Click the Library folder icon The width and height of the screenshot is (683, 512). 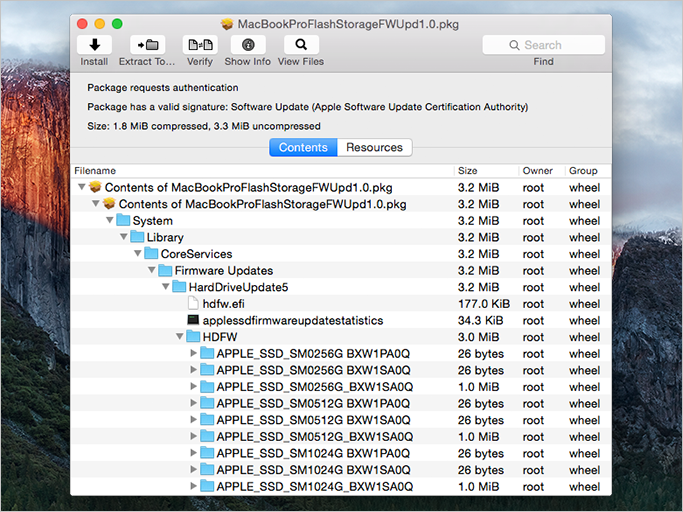[x=137, y=237]
